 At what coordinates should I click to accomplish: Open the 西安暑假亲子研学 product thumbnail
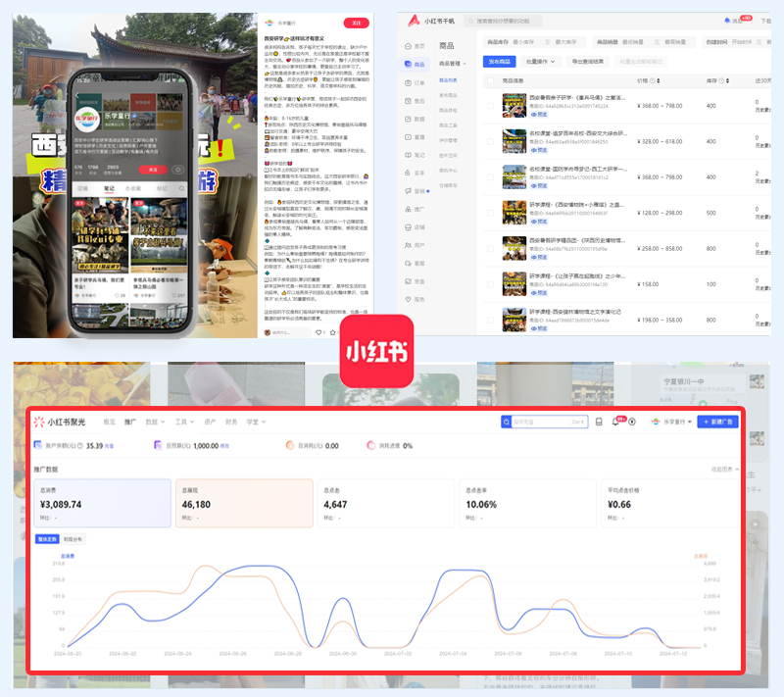514,106
